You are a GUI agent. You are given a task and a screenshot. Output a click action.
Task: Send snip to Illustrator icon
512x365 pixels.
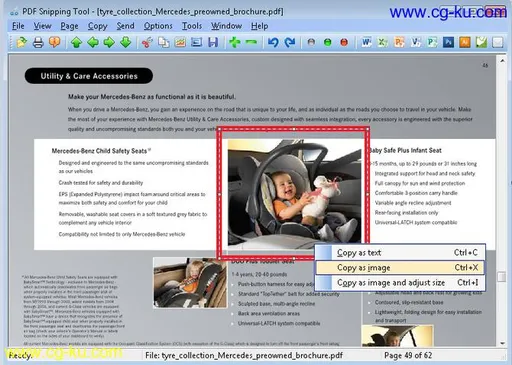coord(465,42)
